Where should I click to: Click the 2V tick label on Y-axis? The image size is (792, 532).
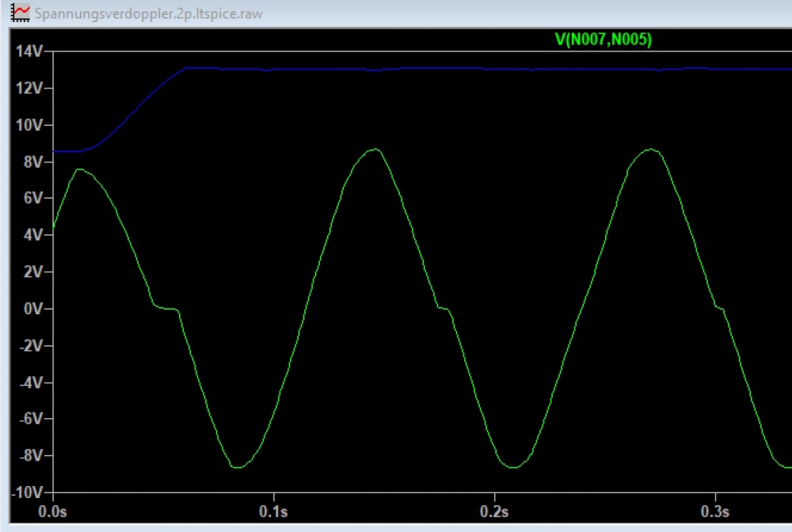point(32,272)
